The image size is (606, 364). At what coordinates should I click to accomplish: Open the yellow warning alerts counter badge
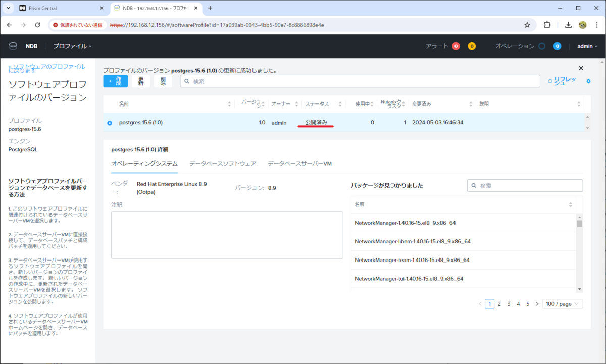471,45
